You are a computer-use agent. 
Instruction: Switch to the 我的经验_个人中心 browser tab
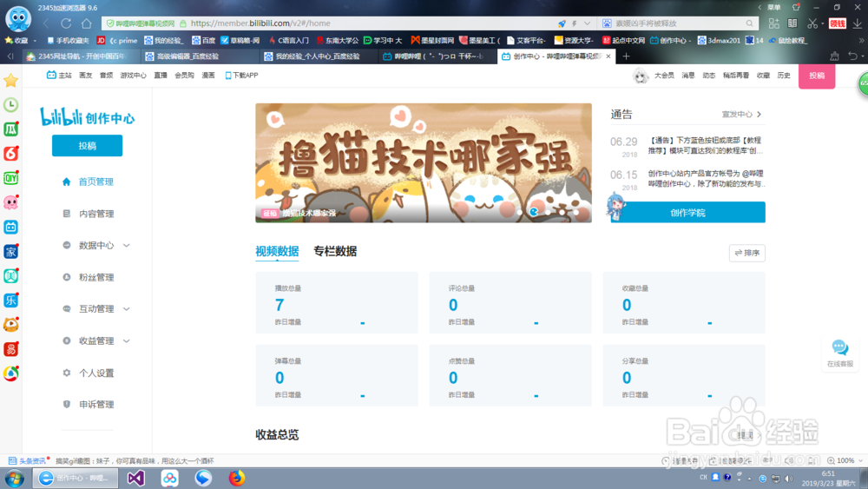point(317,56)
